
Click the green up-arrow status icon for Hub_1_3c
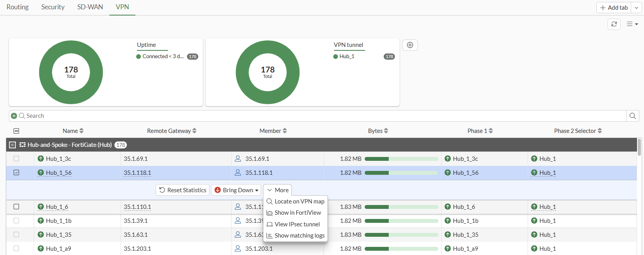[x=41, y=159]
